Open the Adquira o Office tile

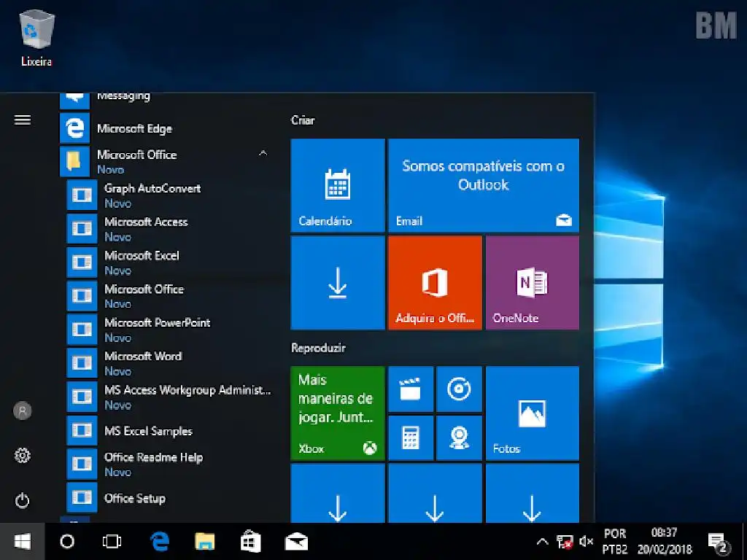tap(435, 283)
